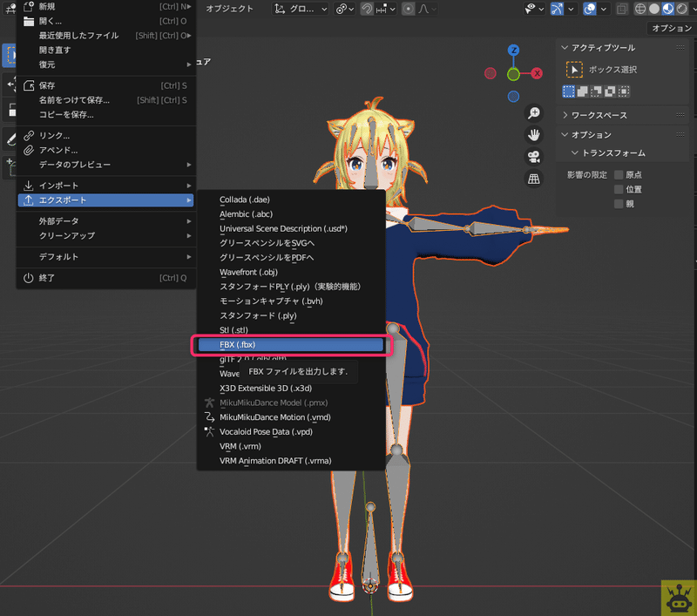697x616 pixels.
Task: Open the インポート submenu
Action: (105, 186)
